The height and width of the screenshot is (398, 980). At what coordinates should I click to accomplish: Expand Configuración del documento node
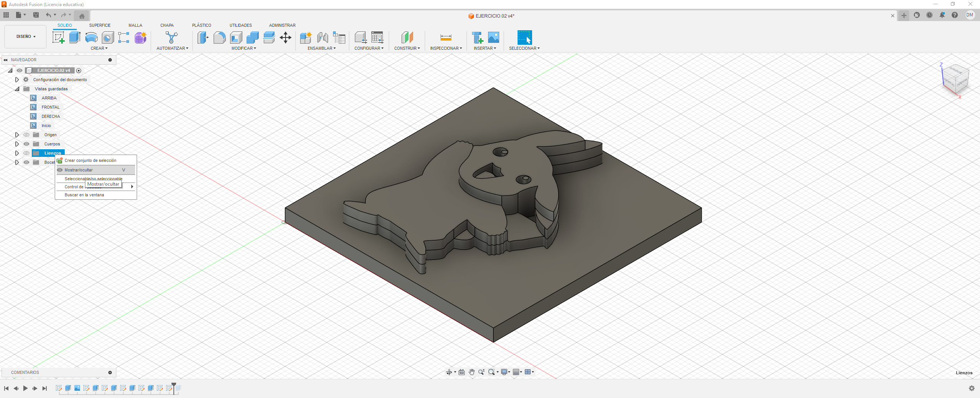(x=17, y=80)
